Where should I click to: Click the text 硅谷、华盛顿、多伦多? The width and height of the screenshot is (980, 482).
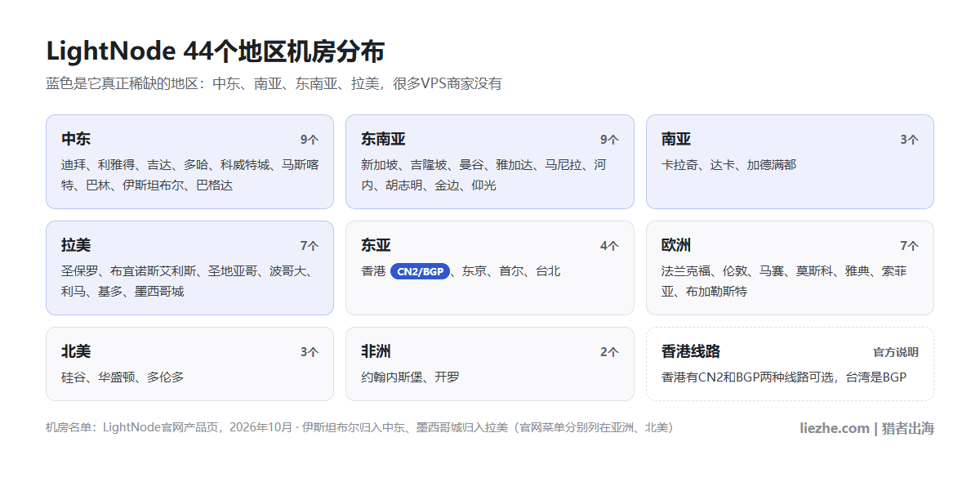click(122, 377)
